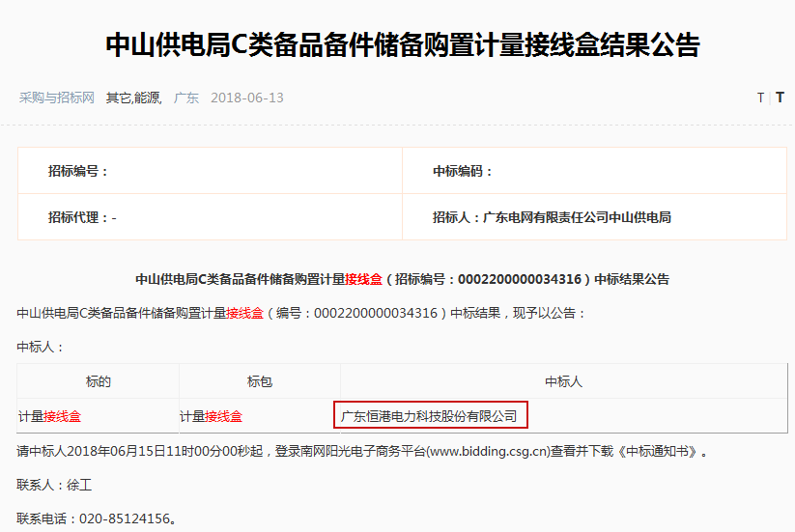The height and width of the screenshot is (532, 795).
Task: Select the 广东 region link
Action: pyautogui.click(x=185, y=98)
